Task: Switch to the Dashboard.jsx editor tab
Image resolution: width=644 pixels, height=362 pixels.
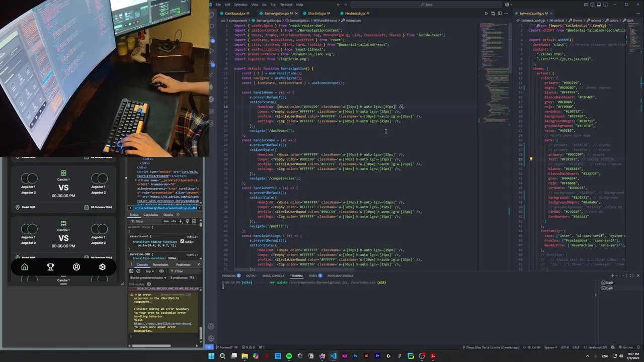Action: coord(235,13)
